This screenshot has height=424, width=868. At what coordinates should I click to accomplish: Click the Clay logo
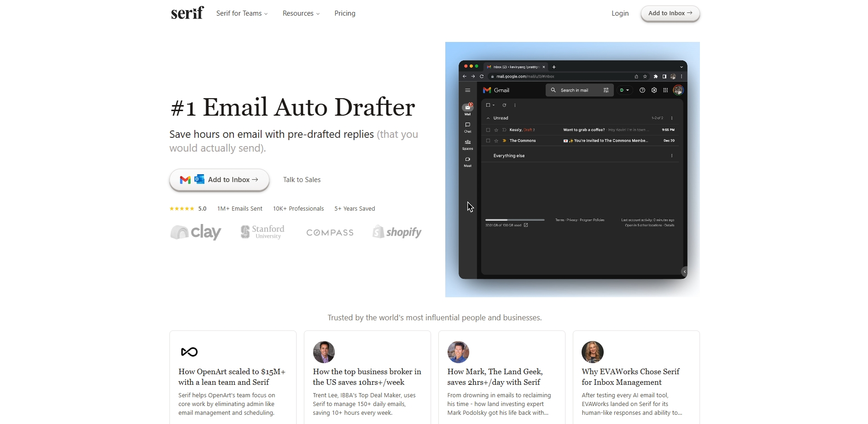[x=196, y=232]
